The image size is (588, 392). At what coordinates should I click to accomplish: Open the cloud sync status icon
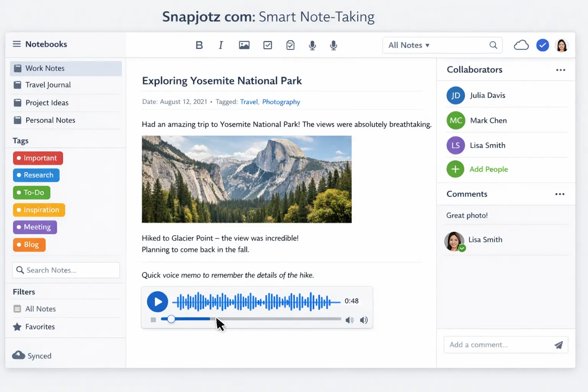point(521,45)
